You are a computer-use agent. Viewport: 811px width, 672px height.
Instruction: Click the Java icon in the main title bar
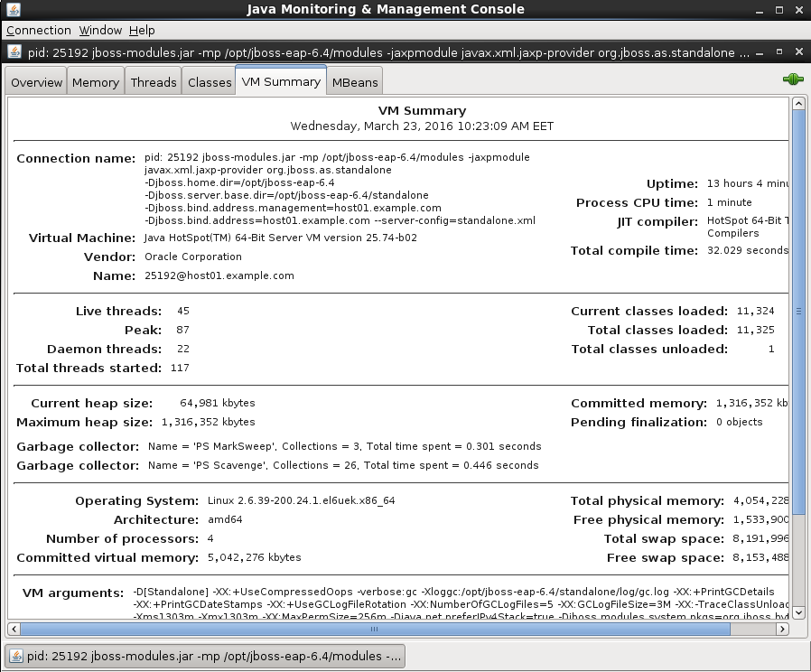(14, 9)
